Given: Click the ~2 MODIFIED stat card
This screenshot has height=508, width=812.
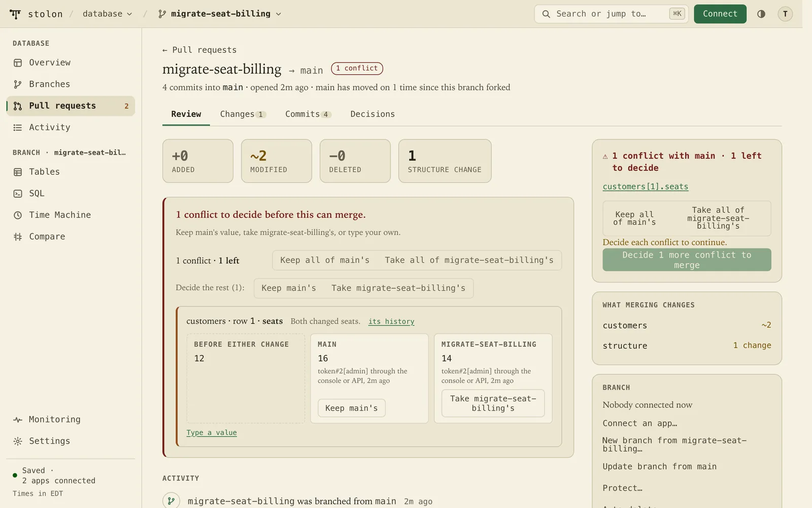Looking at the screenshot, I should (x=277, y=161).
